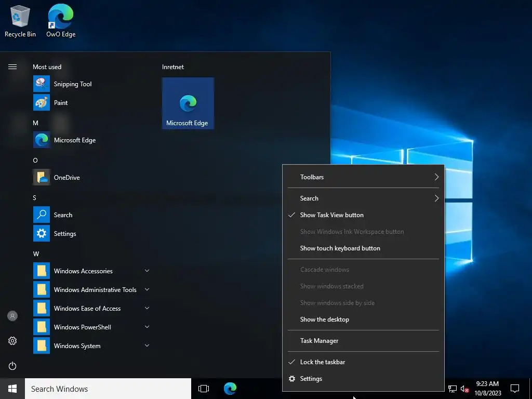
Task: Click the letter W section header
Action: point(36,254)
